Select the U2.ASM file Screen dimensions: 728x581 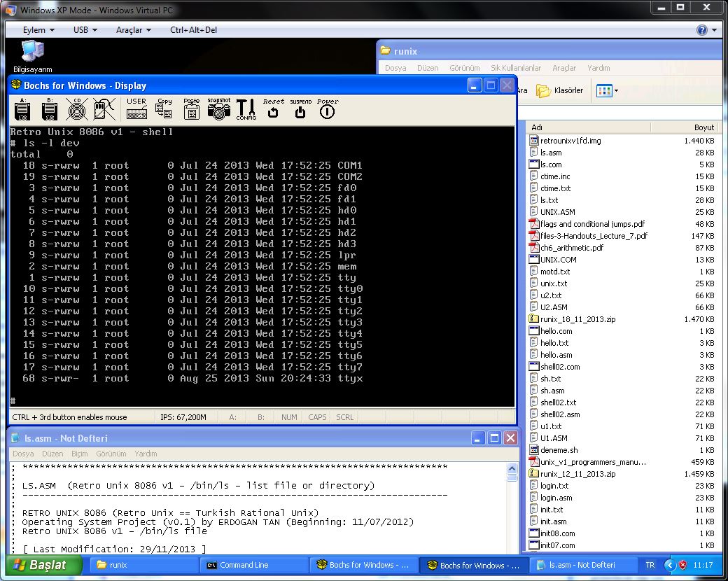click(x=548, y=307)
